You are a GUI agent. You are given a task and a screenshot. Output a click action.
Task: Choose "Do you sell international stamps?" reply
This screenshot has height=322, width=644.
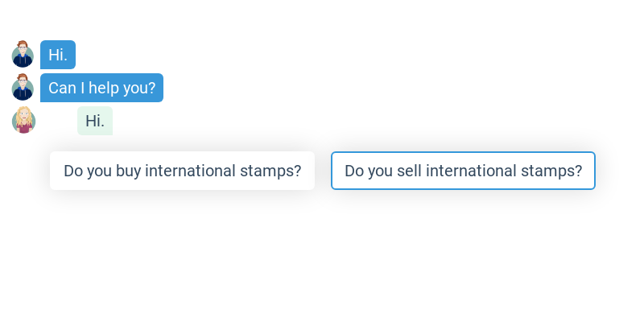[x=463, y=171]
